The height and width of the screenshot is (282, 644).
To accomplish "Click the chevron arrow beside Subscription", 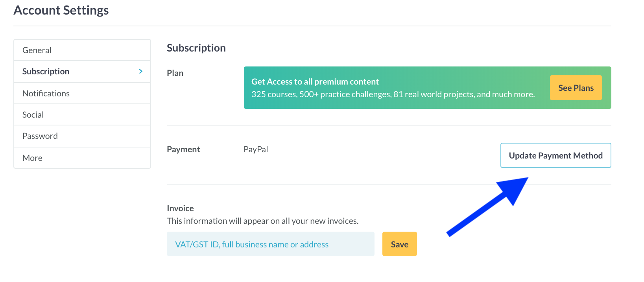I will click(x=141, y=71).
